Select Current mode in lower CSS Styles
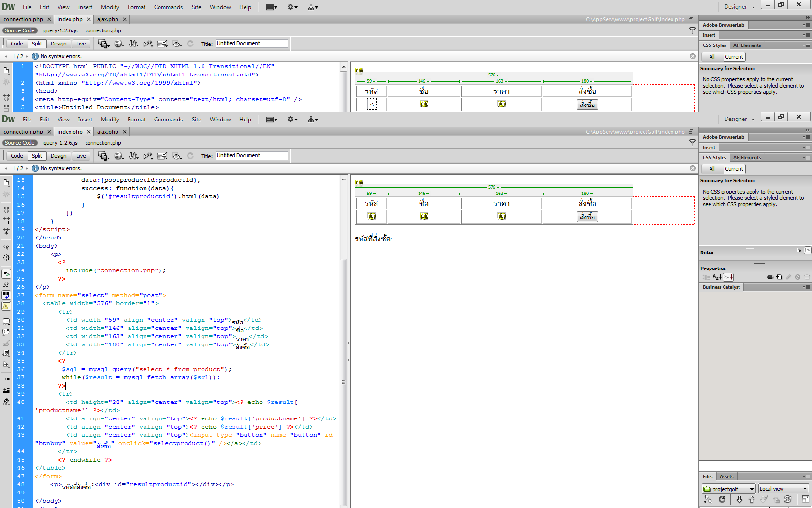Viewport: 812px width, 508px height. point(734,169)
